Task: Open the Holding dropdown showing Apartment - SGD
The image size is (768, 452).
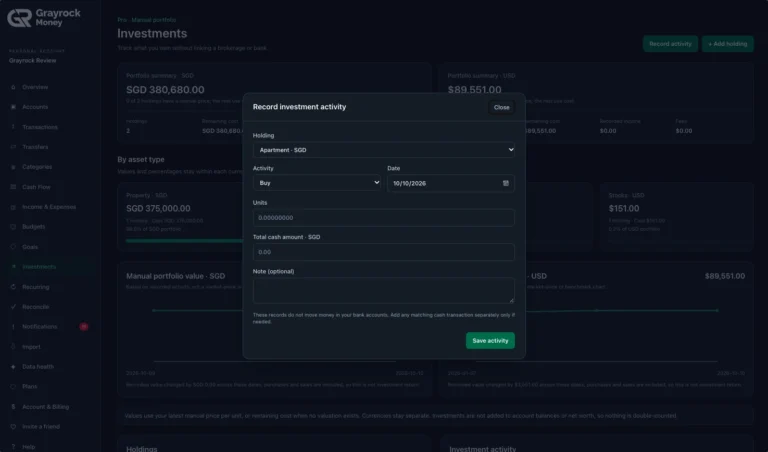Action: 384,150
